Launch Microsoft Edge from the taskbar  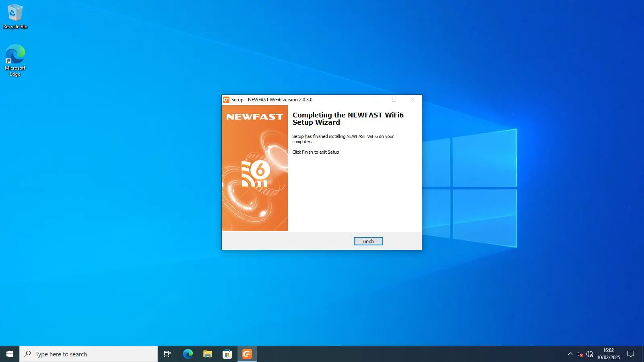tap(188, 354)
